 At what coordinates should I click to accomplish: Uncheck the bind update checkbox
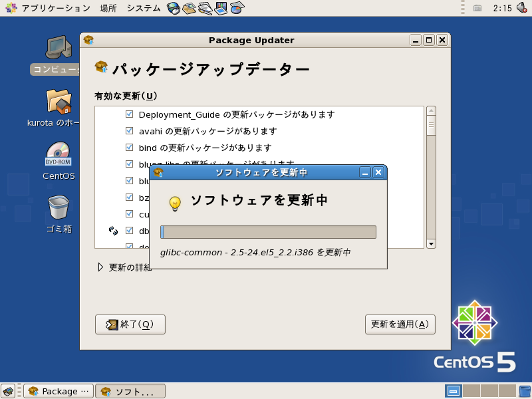tap(129, 147)
